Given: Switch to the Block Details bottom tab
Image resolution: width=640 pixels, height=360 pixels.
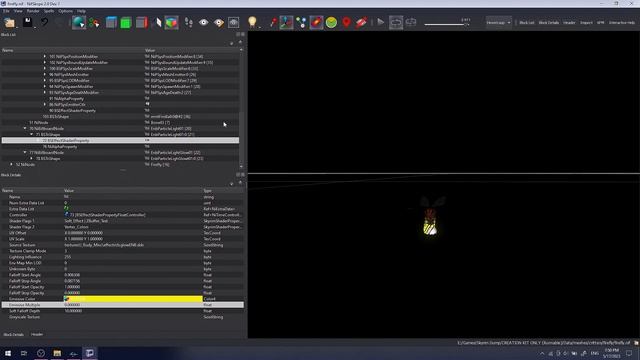Looking at the screenshot, I should click(13, 334).
